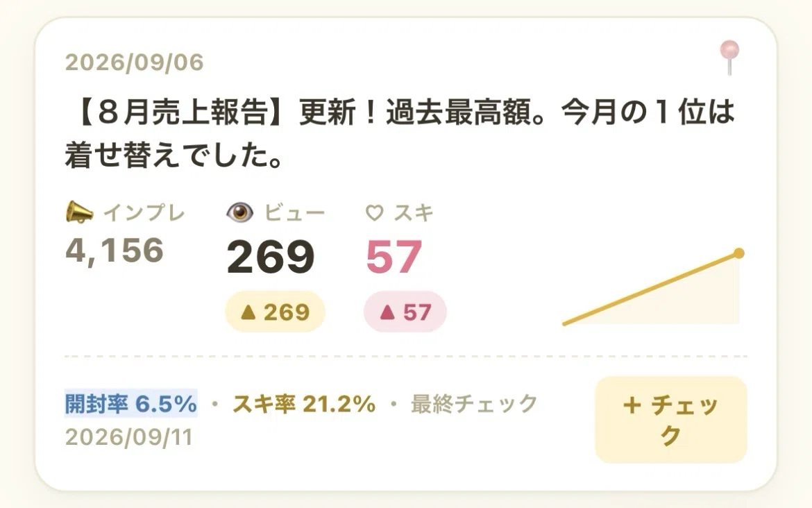Click the ビュー label text
This screenshot has width=812, height=508.
pos(295,213)
